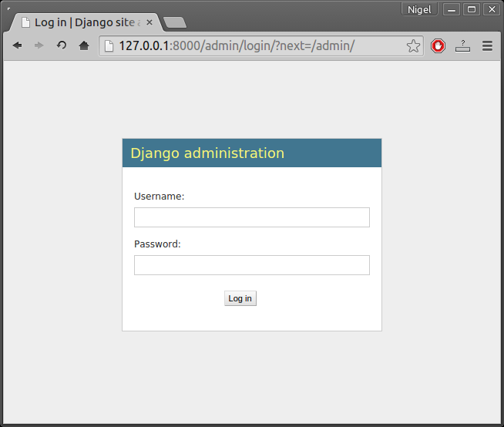The width and height of the screenshot is (504, 427).
Task: Open the red stop-hand ad blocker extension
Action: click(x=438, y=46)
